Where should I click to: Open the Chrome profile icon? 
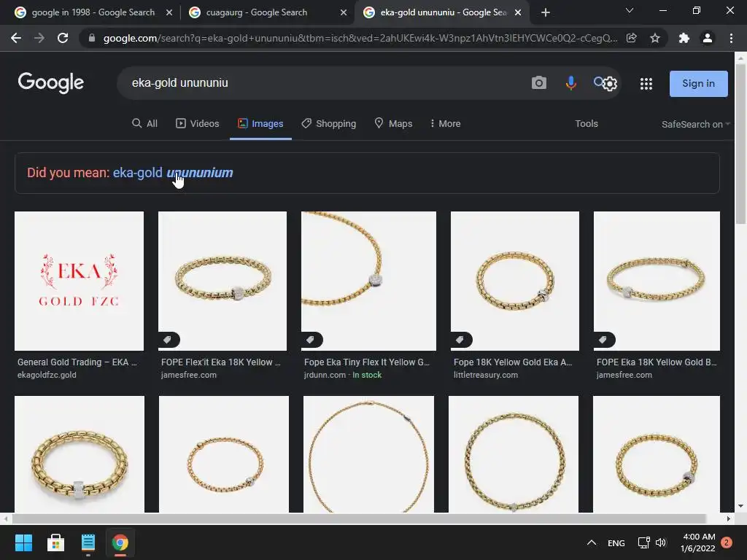pyautogui.click(x=708, y=38)
